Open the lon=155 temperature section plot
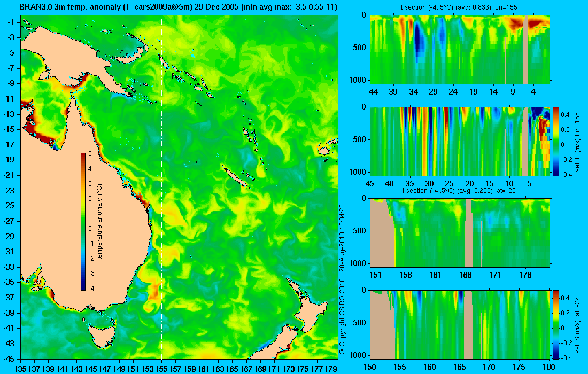 [x=460, y=50]
